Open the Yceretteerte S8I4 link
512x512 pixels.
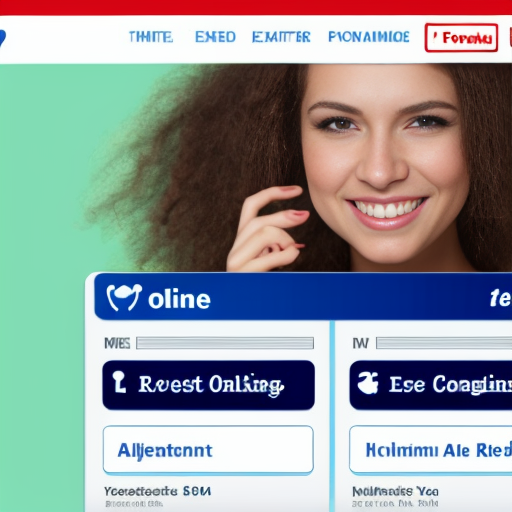pyautogui.click(x=157, y=491)
